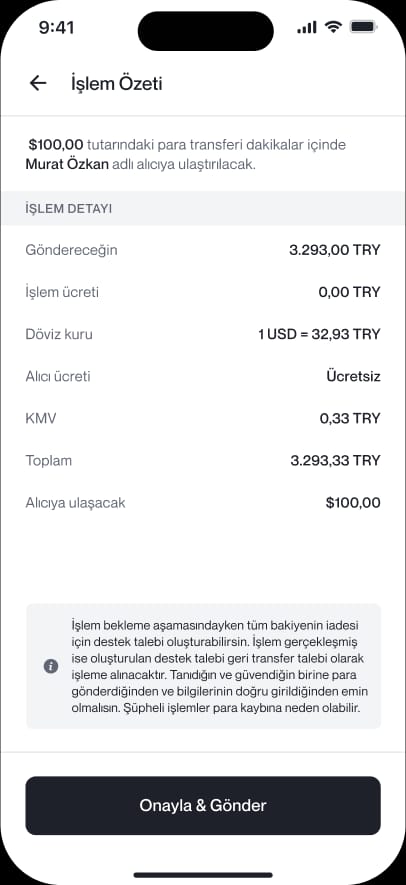Image resolution: width=406 pixels, height=885 pixels.
Task: Tap the battery status icon
Action: click(363, 27)
